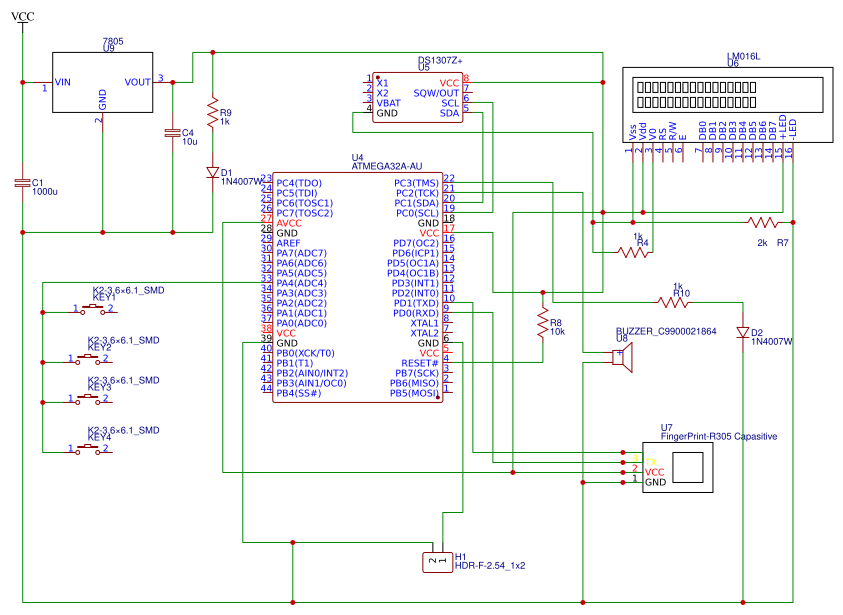
Task: Click the BUZZER_C9900021864 label
Action: click(666, 331)
